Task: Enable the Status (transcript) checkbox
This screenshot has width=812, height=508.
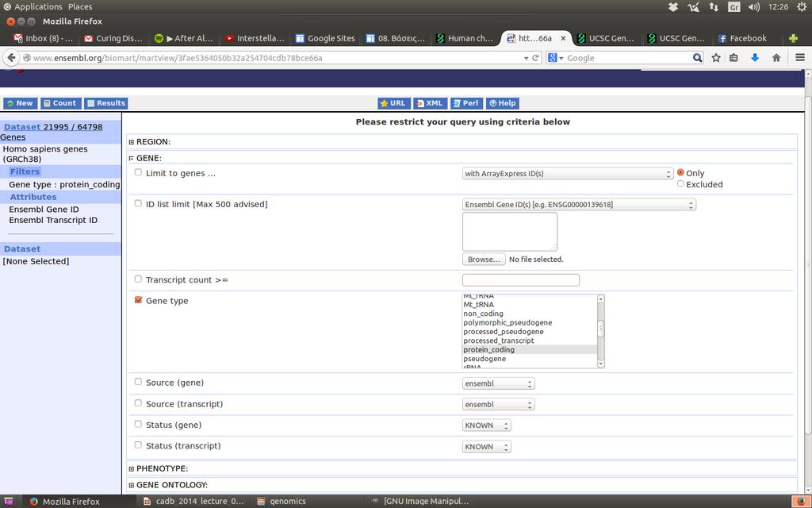Action: click(138, 444)
